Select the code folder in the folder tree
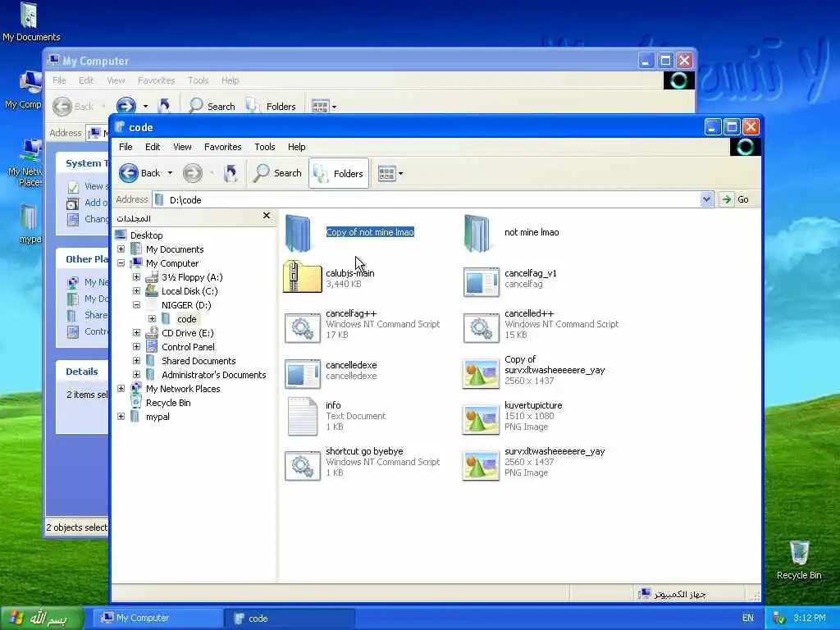This screenshot has height=630, width=840. pyautogui.click(x=186, y=319)
